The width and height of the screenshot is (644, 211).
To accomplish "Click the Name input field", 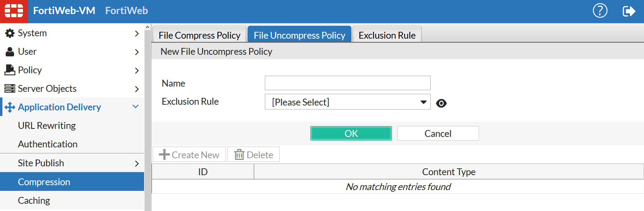I will tap(347, 83).
